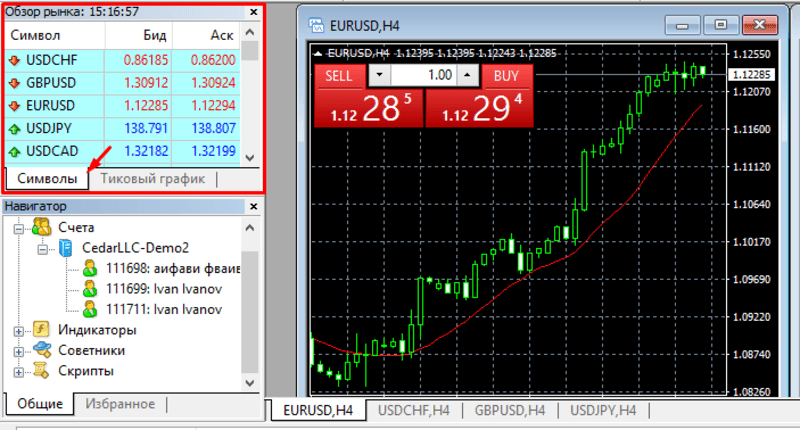Open the Общие tab in Navigator

[40, 403]
